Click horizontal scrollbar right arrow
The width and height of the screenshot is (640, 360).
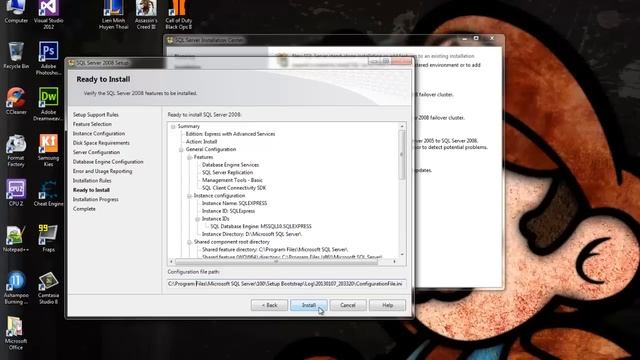coord(394,262)
